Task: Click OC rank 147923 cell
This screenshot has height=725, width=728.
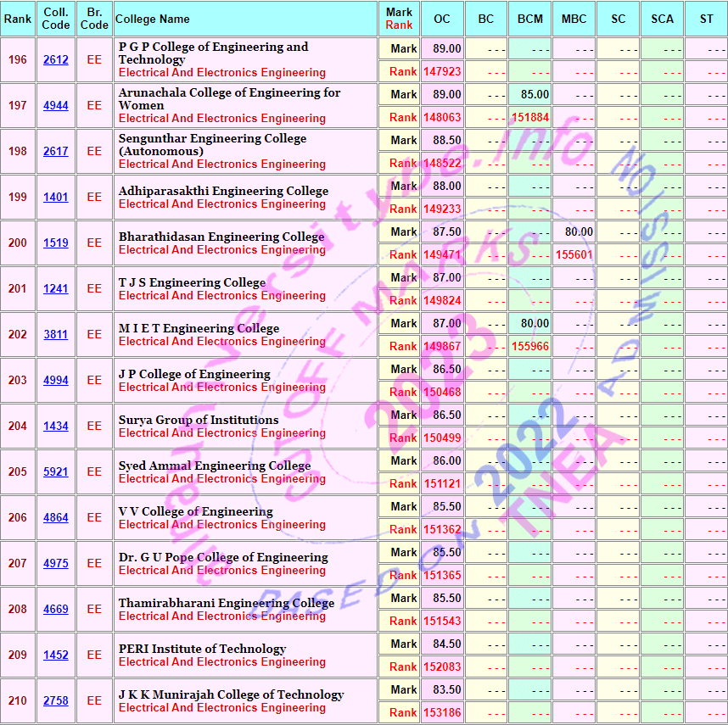Action: click(x=442, y=72)
